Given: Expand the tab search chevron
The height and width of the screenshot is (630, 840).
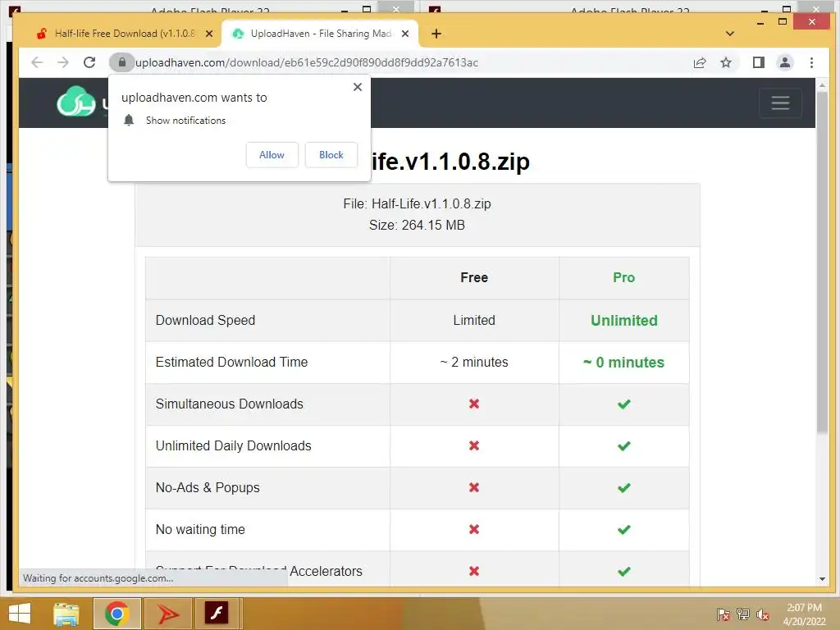Looking at the screenshot, I should (729, 34).
